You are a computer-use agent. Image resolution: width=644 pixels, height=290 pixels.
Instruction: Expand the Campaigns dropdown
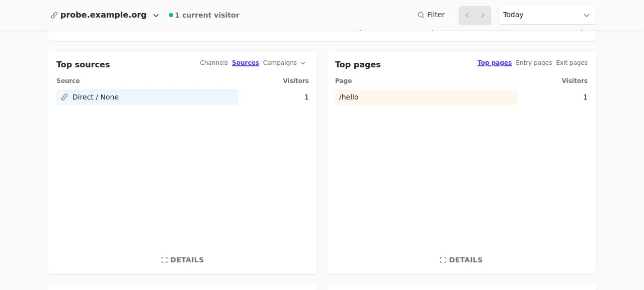(284, 63)
